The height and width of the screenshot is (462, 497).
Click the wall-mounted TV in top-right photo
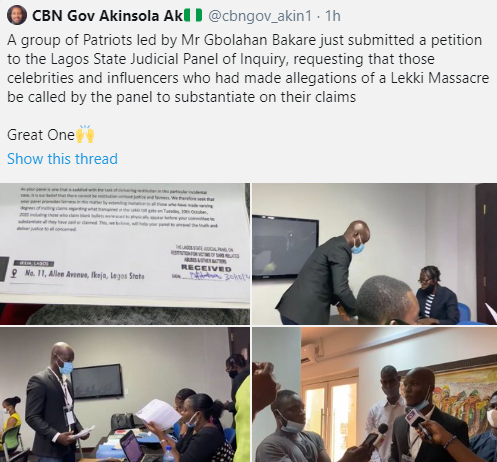coord(285,246)
